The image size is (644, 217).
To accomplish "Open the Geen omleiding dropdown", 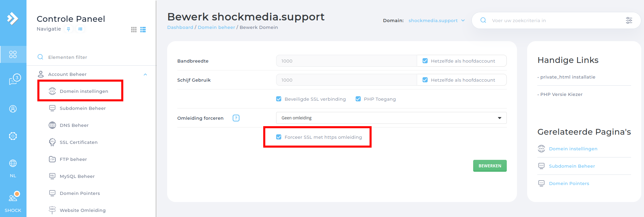I will pyautogui.click(x=391, y=118).
